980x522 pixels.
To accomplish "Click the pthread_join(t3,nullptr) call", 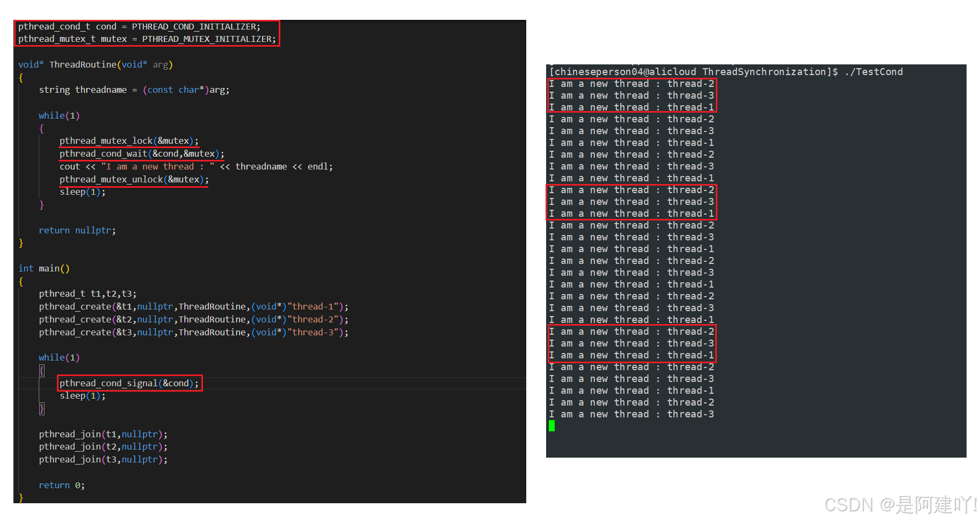I will 103,460.
